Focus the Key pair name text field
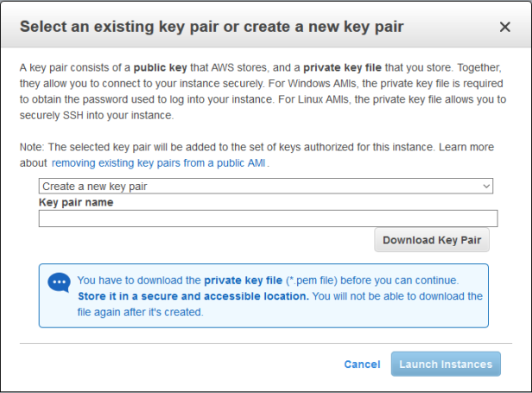Viewport: 532px width, 393px height. point(268,219)
